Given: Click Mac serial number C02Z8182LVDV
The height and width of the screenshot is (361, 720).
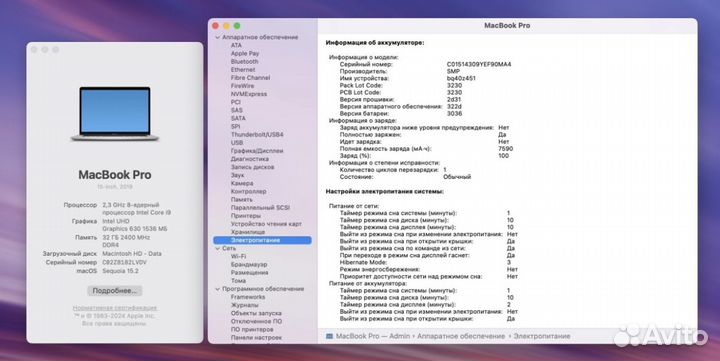Looking at the screenshot, I should 124,262.
